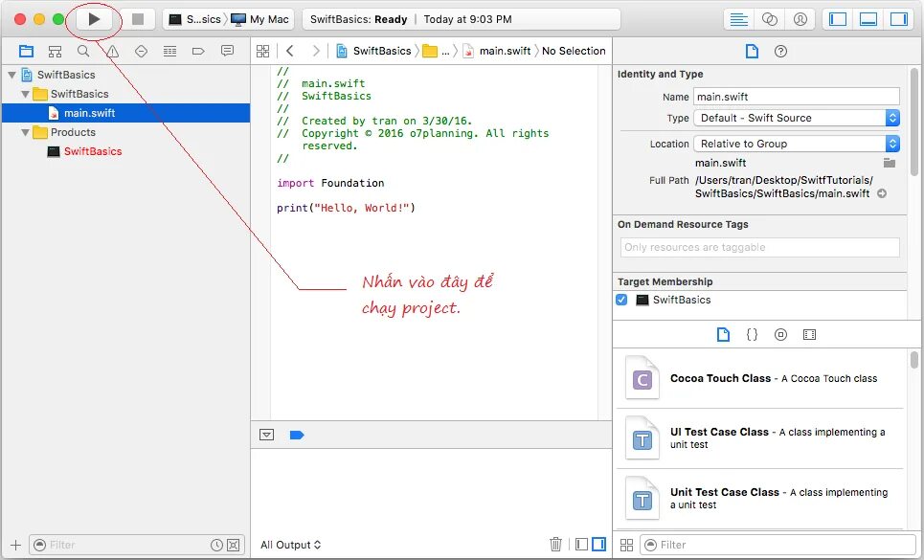Select the Unit Test Case Class template

pyautogui.click(x=760, y=499)
